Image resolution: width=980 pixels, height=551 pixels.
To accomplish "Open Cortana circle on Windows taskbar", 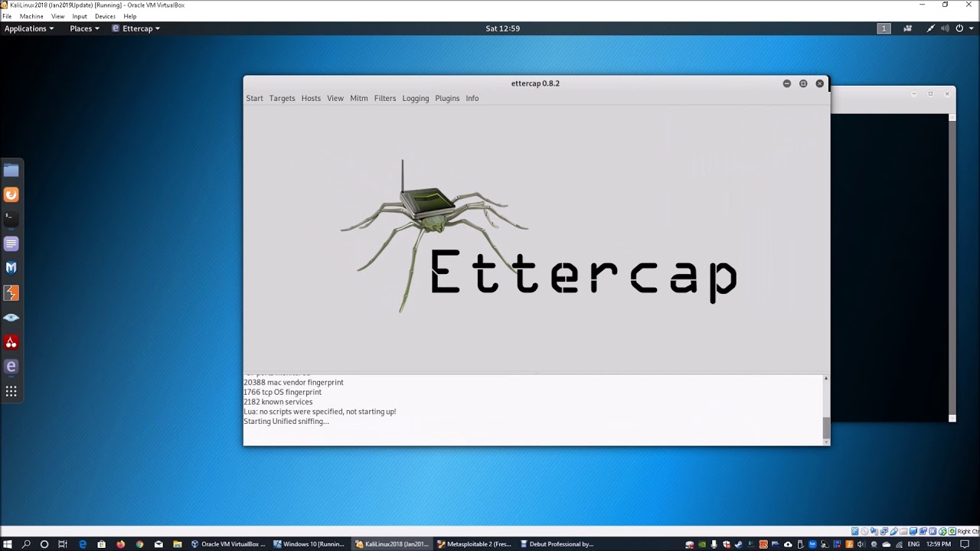I will 44,544.
